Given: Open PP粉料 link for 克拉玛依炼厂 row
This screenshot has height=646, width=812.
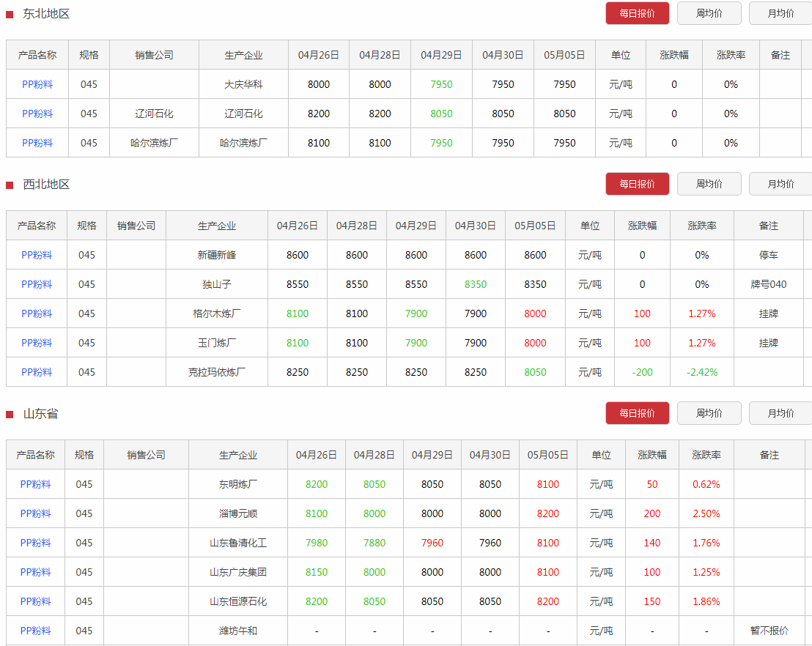Looking at the screenshot, I should pos(36,372).
